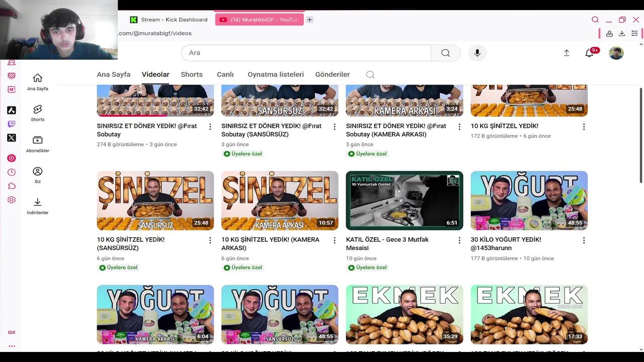
Task: Add a new browser tab
Action: pyautogui.click(x=309, y=20)
